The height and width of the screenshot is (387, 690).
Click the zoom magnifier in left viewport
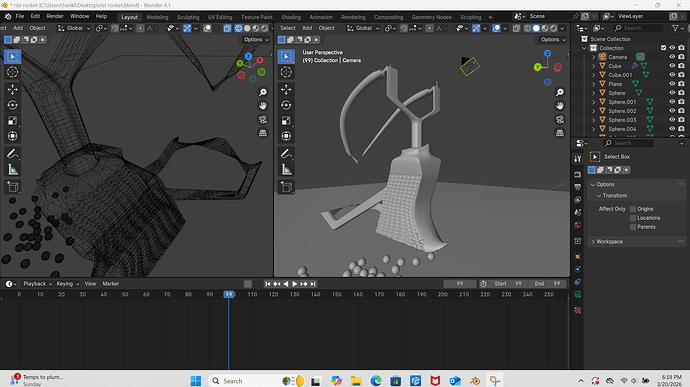pos(263,92)
